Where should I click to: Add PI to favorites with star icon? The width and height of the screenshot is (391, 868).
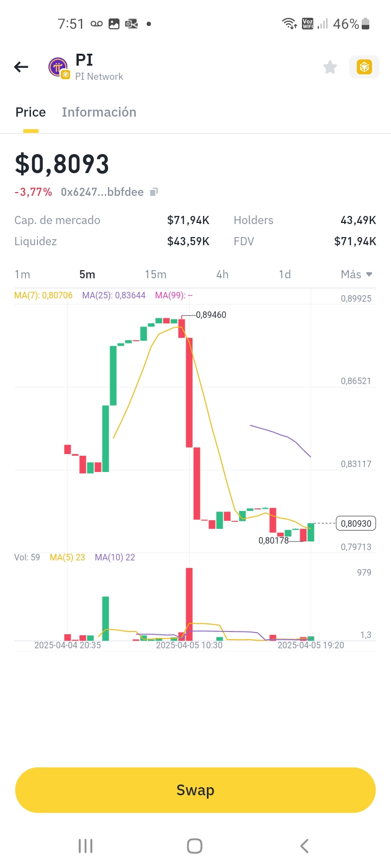[330, 67]
